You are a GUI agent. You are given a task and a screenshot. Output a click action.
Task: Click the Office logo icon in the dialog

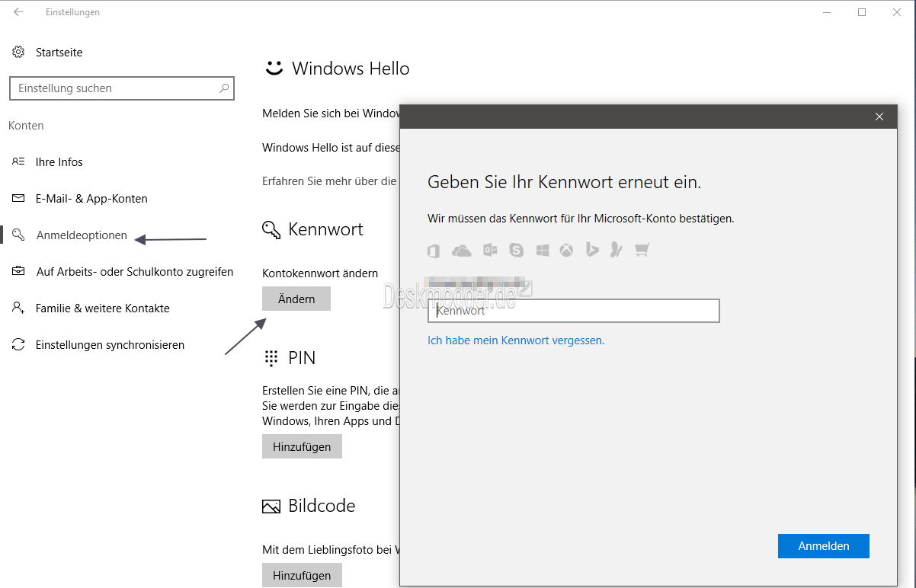click(434, 250)
